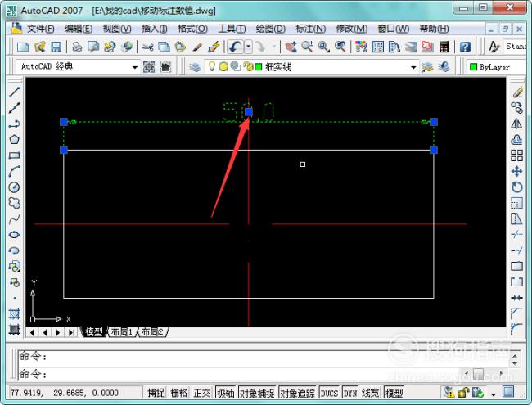Viewport: 532px width, 405px height.
Task: Open the 视图(V) menu
Action: tap(117, 29)
